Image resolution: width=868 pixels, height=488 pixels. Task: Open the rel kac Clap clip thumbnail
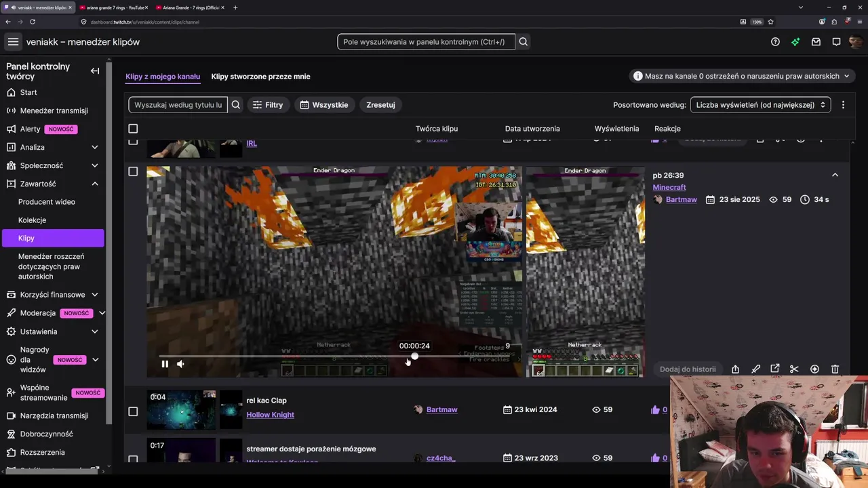point(181,409)
